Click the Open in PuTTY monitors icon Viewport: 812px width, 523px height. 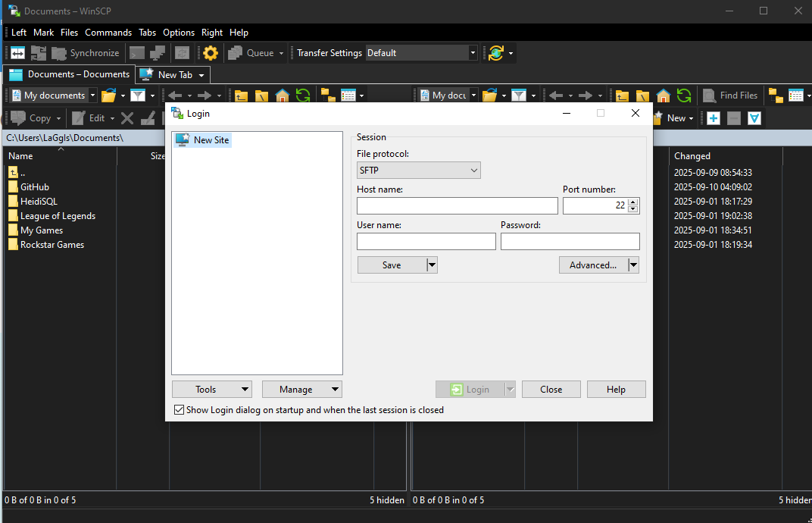point(158,53)
